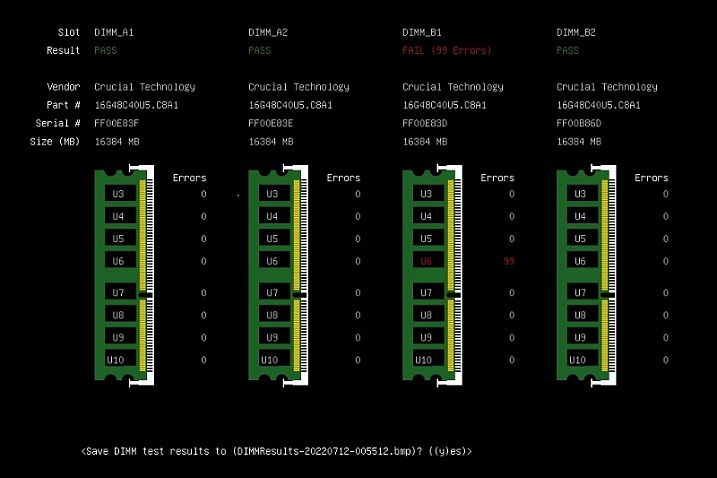
Task: Click serial number FF00E83E
Action: point(271,123)
